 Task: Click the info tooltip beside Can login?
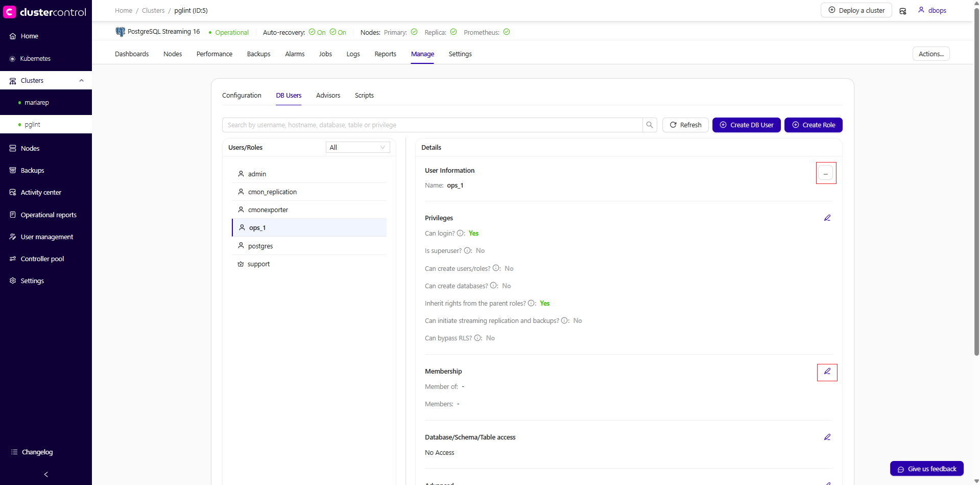461,233
